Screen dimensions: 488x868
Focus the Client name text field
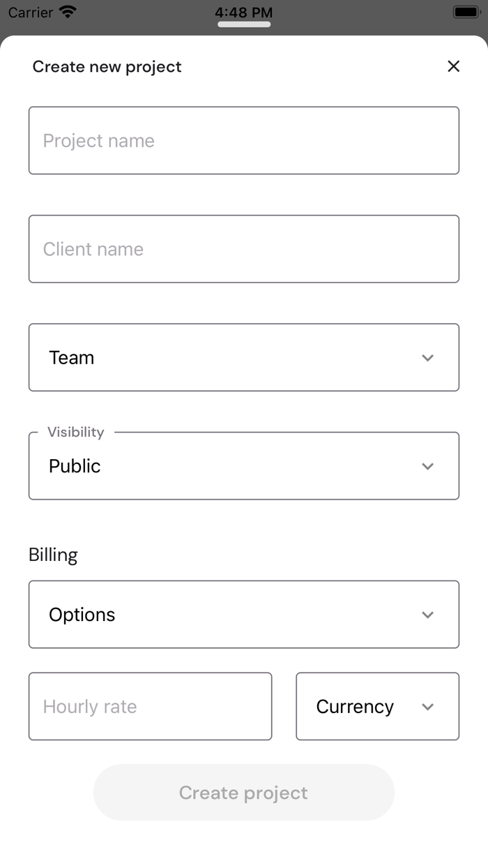(244, 249)
